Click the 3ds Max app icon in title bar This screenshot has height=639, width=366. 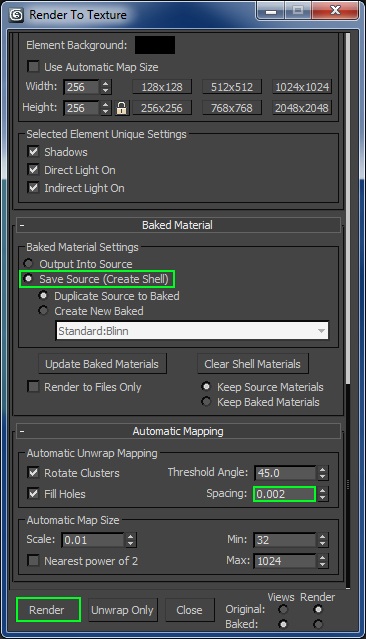16,15
